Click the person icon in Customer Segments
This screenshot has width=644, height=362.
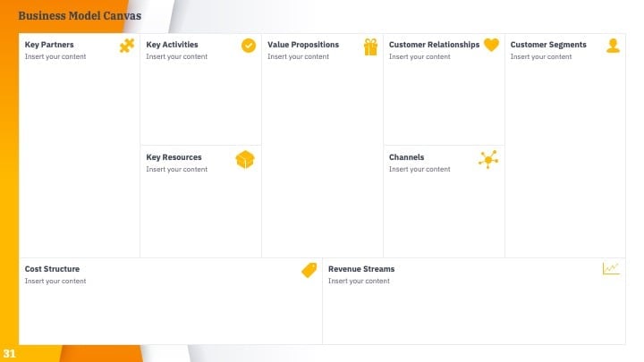(x=613, y=46)
